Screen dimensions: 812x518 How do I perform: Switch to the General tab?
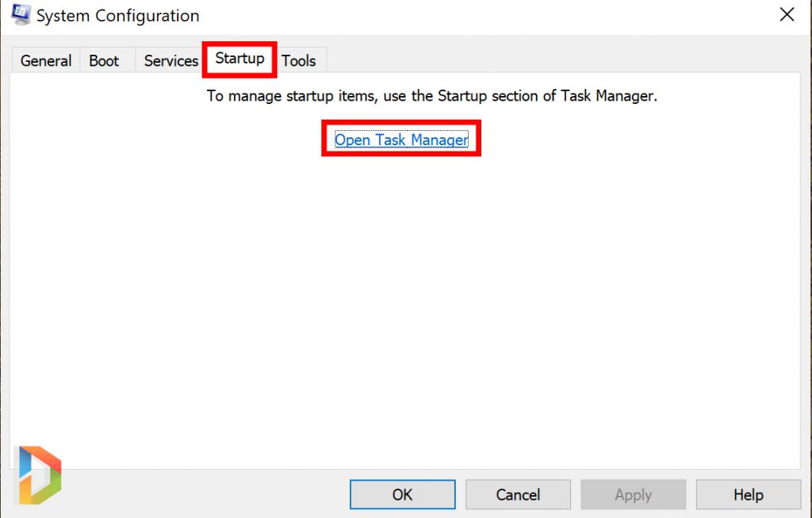pos(46,61)
